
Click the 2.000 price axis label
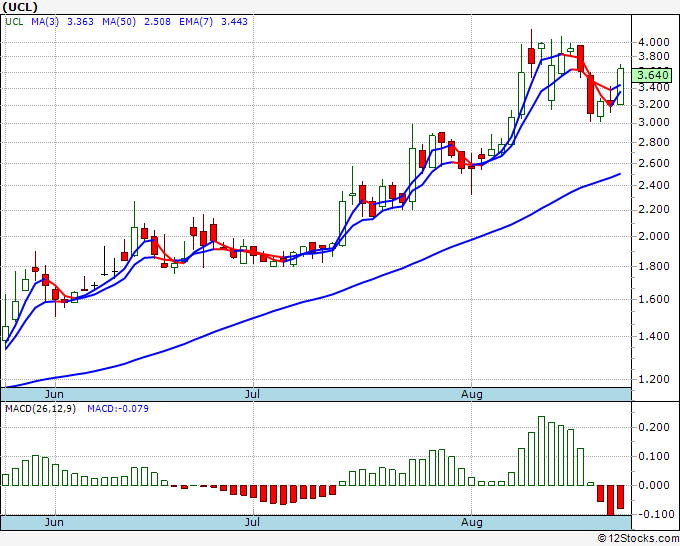[654, 236]
